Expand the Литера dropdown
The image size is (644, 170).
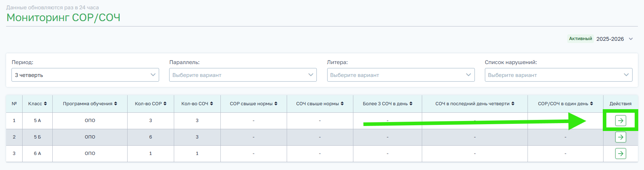tap(401, 75)
